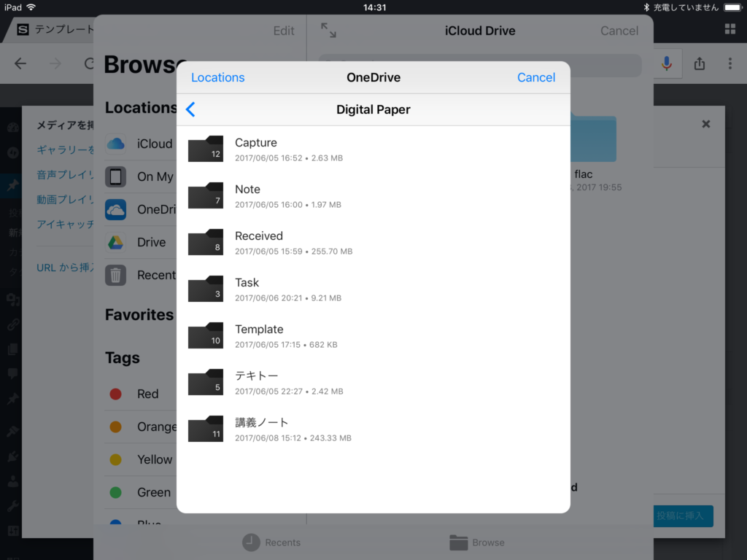747x560 pixels.
Task: Tap Locations in the OneDrive picker
Action: (217, 77)
